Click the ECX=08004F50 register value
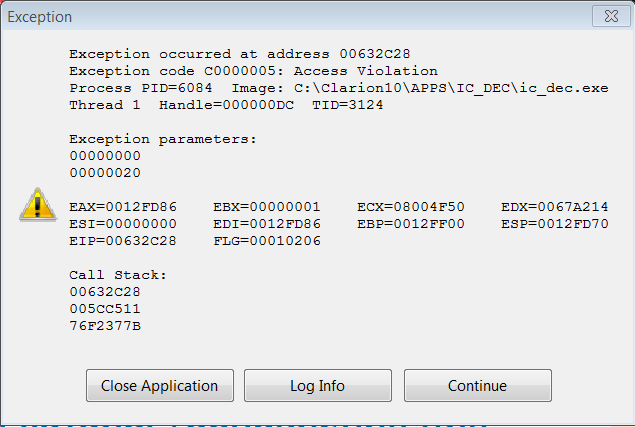The width and height of the screenshot is (635, 427). [x=412, y=207]
